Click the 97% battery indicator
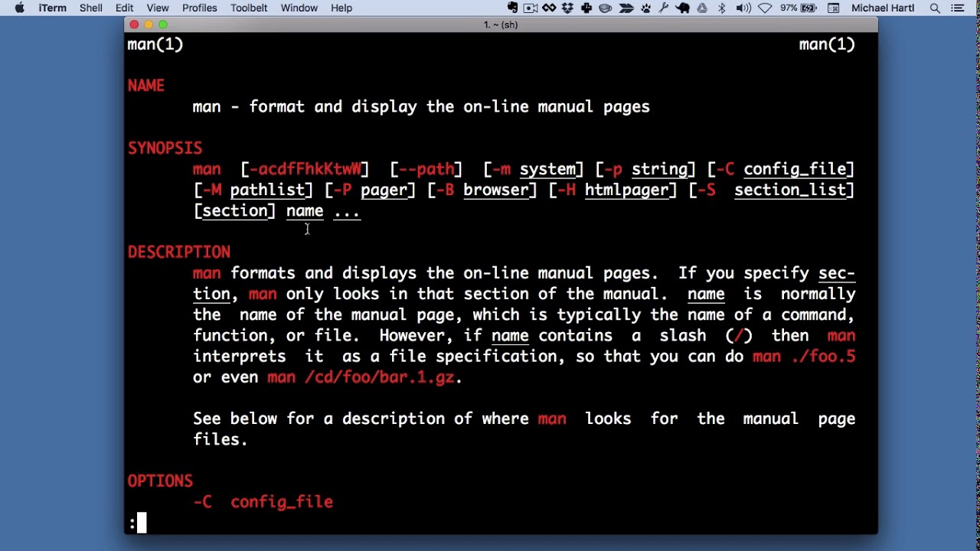 (x=799, y=8)
